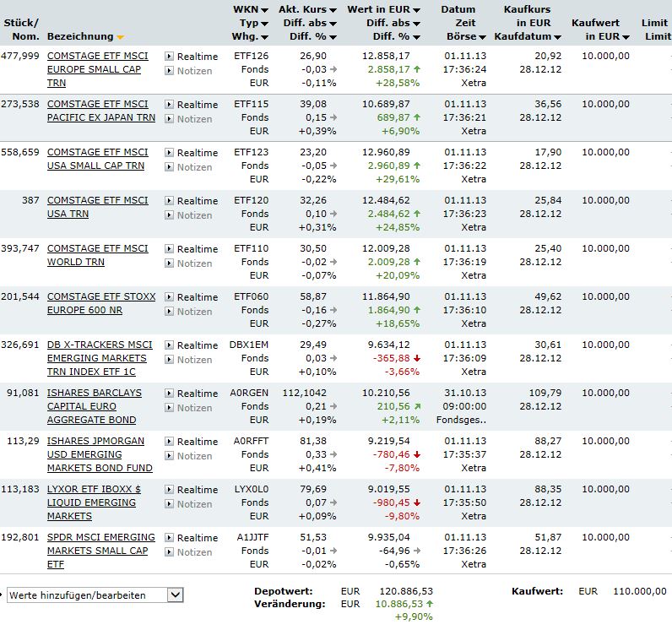This screenshot has height=630, width=672.
Task: Sort by Diff. % under Akt. Kurs
Action: pyautogui.click(x=313, y=37)
